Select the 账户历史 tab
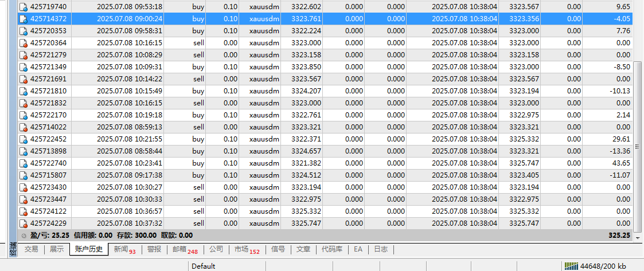The width and height of the screenshot is (644, 271). (89, 249)
